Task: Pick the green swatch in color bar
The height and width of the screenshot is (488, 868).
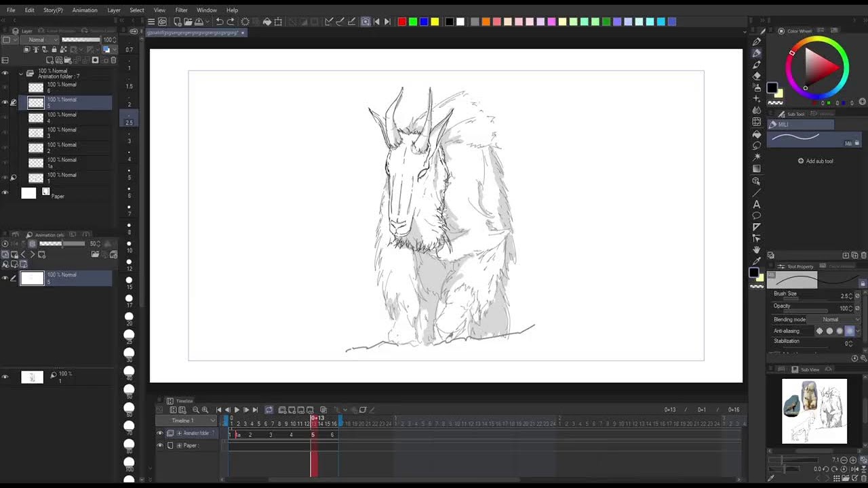Action: coord(413,22)
